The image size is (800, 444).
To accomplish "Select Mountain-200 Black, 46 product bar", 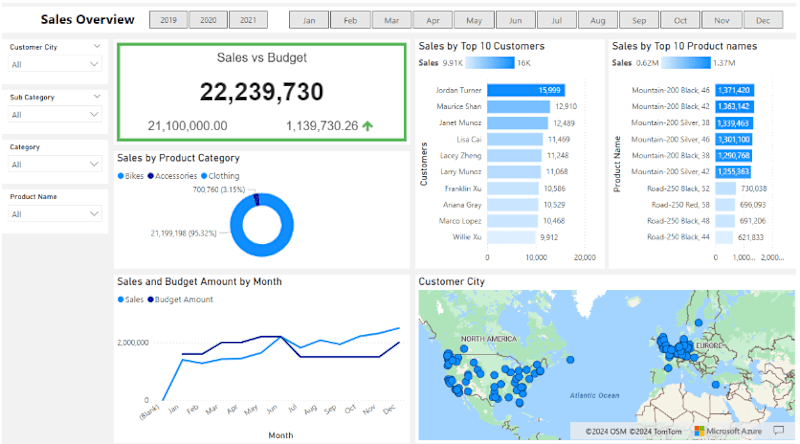I will [x=735, y=90].
